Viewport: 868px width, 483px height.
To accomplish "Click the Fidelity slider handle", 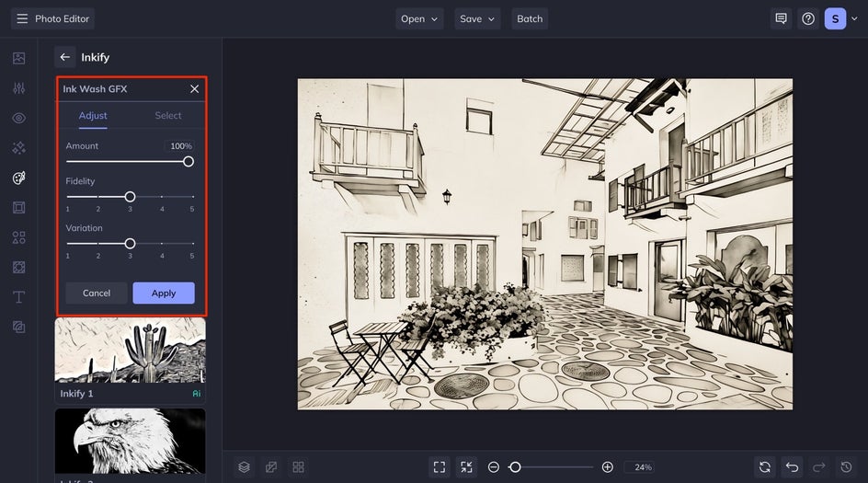I will pyautogui.click(x=130, y=197).
